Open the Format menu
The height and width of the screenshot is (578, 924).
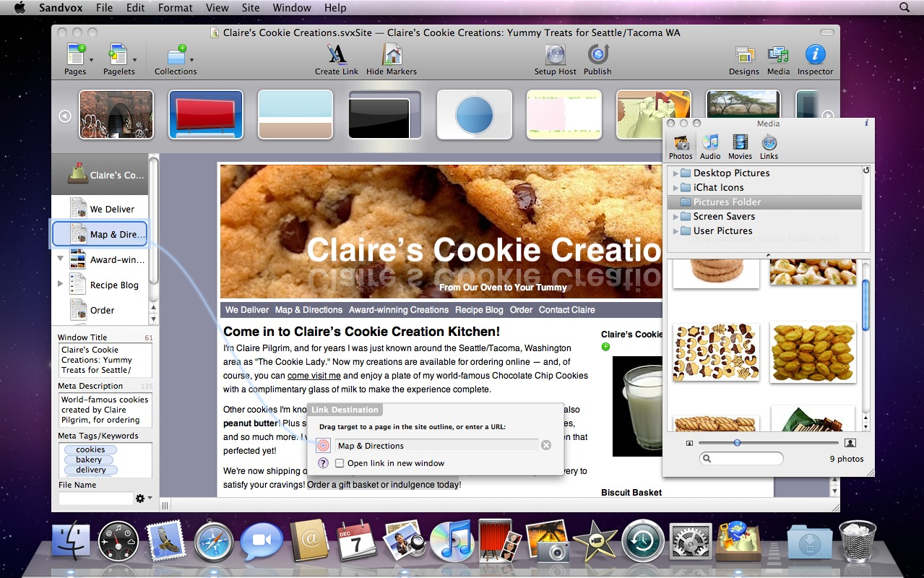(x=175, y=8)
